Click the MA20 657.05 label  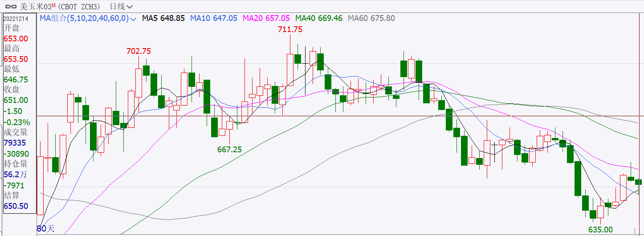click(x=266, y=18)
